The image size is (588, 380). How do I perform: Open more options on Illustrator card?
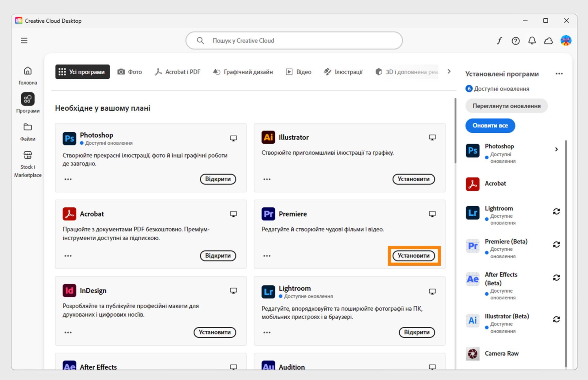(267, 179)
